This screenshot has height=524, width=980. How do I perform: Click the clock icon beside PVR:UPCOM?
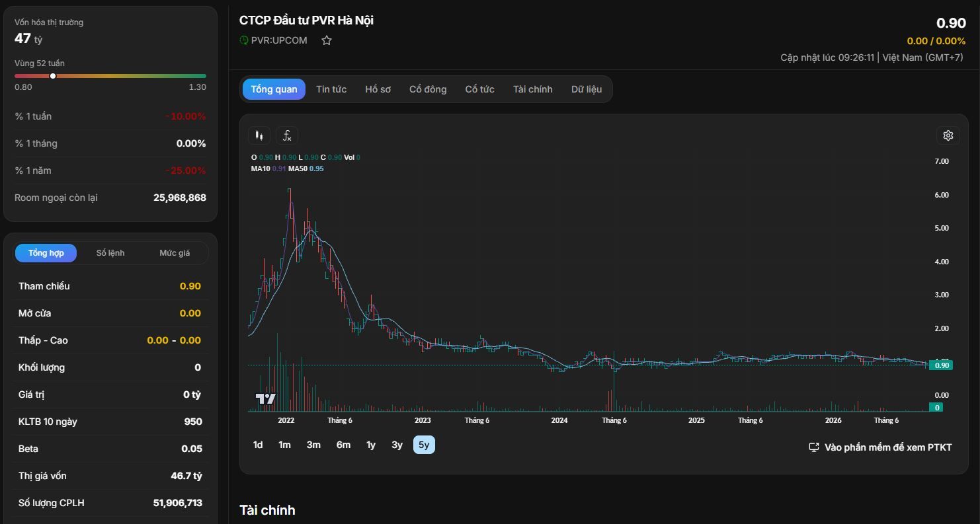[x=244, y=40]
